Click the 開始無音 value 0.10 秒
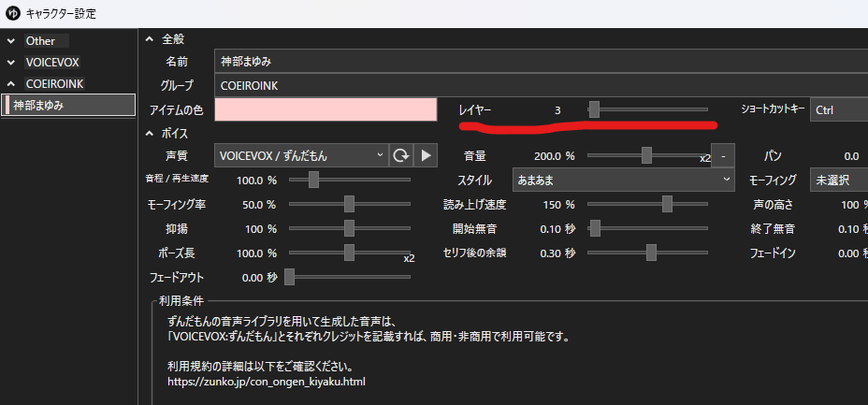The image size is (868, 405). [557, 229]
